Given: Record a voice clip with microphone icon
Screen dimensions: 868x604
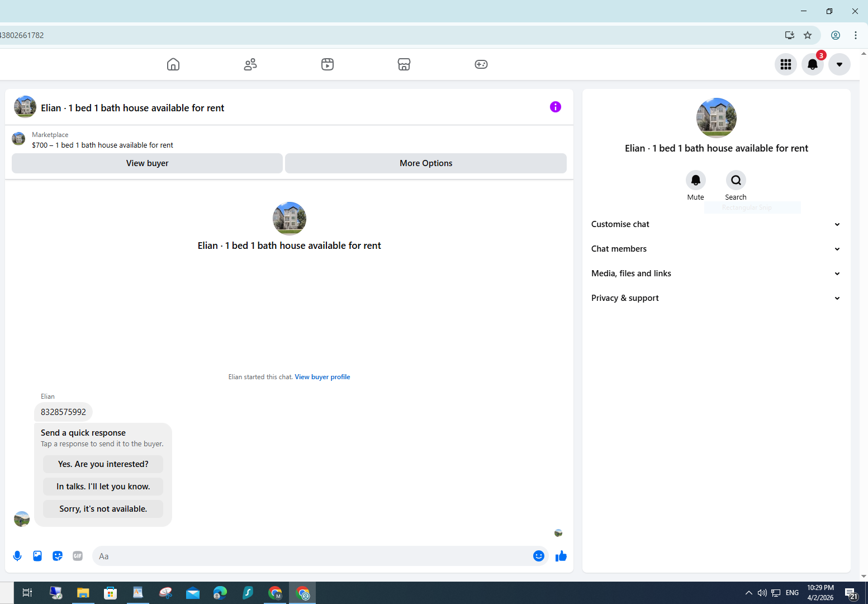Looking at the screenshot, I should (17, 556).
